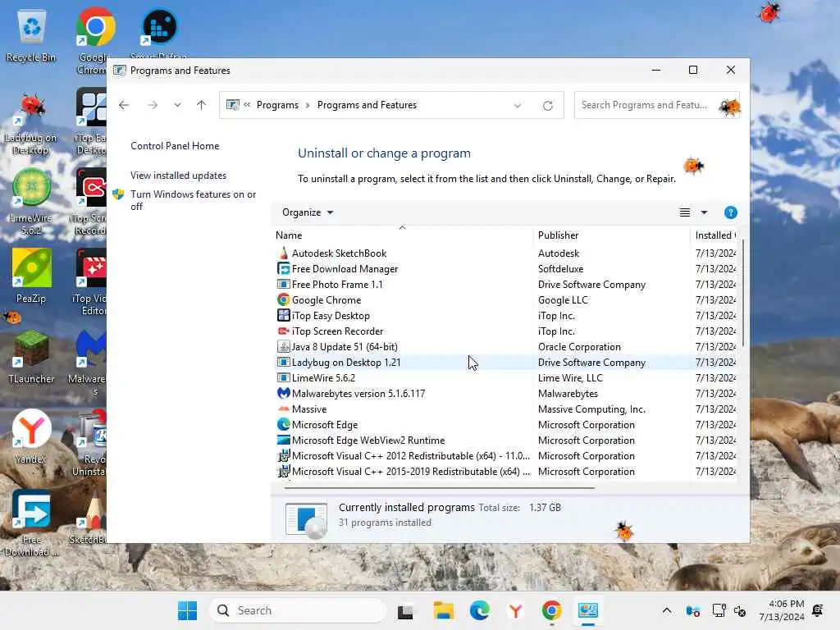Viewport: 840px width, 630px height.
Task: Show hidden icons in system tray
Action: pos(666,610)
